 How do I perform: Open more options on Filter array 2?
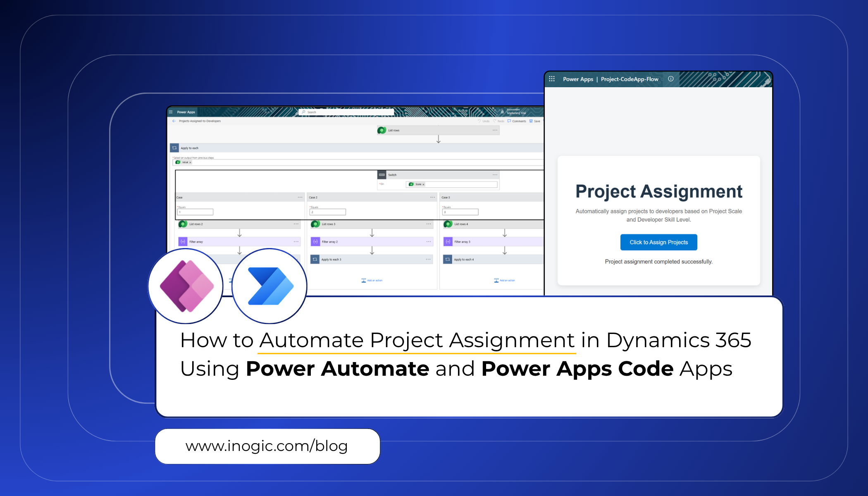tap(429, 242)
